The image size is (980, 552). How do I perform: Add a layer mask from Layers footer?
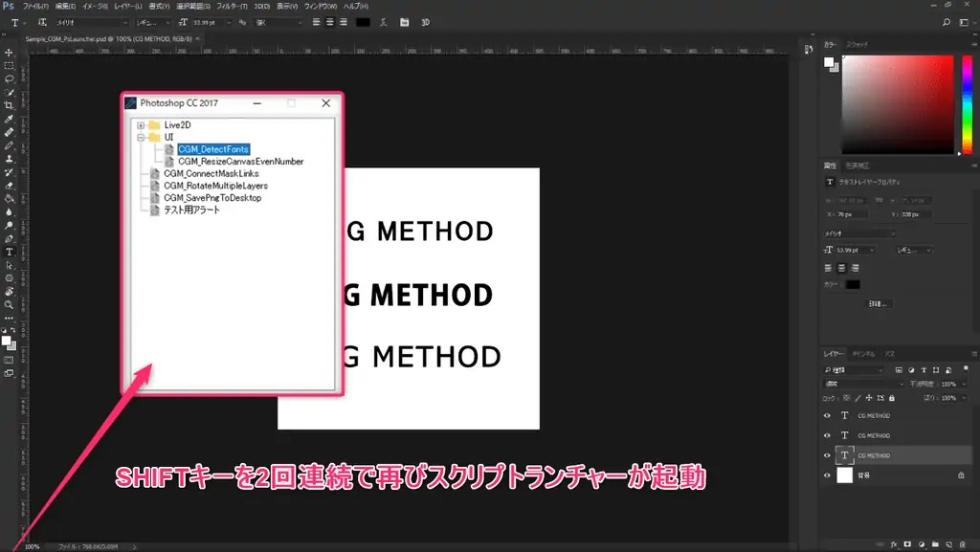[x=907, y=544]
